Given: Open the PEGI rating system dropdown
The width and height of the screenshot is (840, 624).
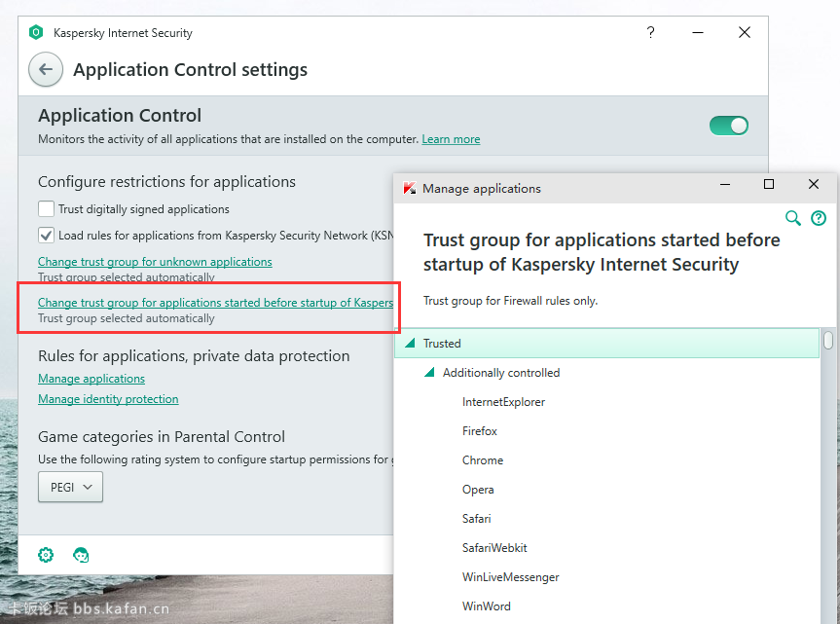Looking at the screenshot, I should [x=70, y=487].
